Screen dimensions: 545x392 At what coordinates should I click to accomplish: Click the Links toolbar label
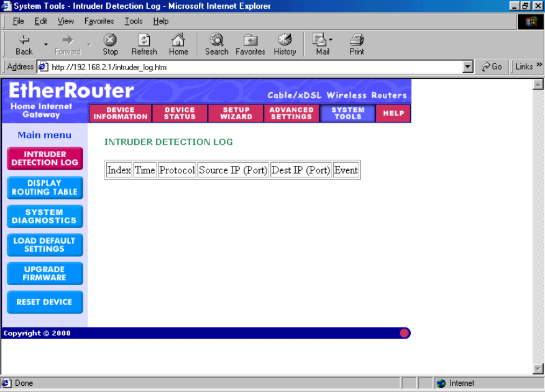(x=524, y=66)
